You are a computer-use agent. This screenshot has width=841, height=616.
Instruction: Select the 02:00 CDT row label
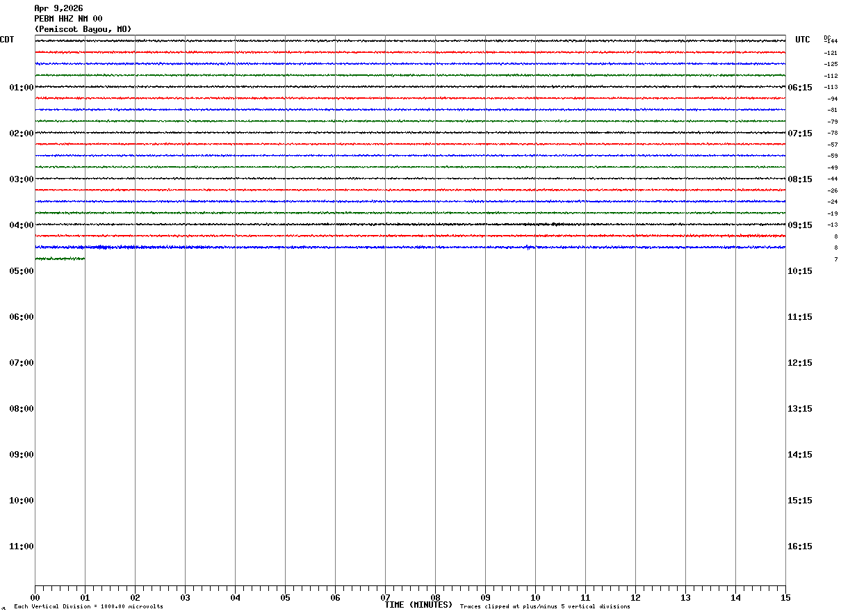coord(22,133)
